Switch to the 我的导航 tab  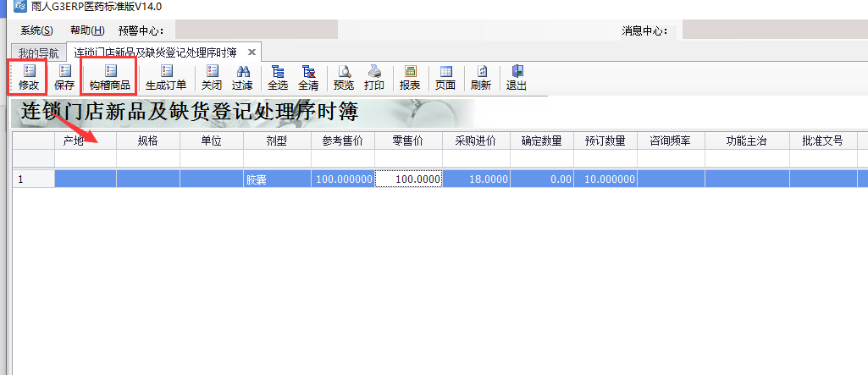tap(38, 53)
